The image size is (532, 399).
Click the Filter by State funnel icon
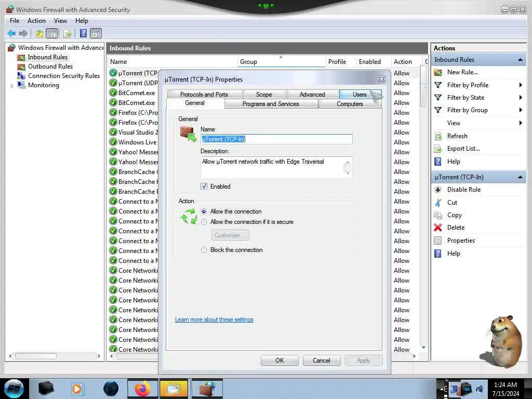[438, 97]
